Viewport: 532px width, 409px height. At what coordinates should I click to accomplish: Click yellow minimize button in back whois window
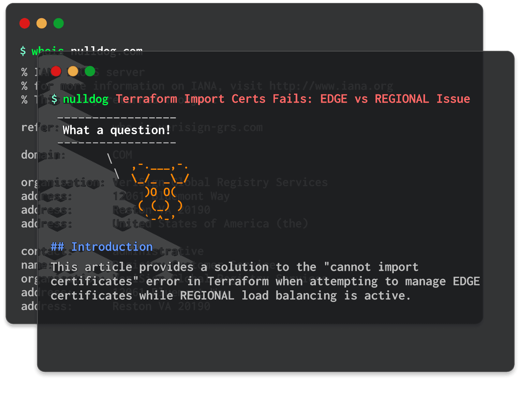coord(42,23)
